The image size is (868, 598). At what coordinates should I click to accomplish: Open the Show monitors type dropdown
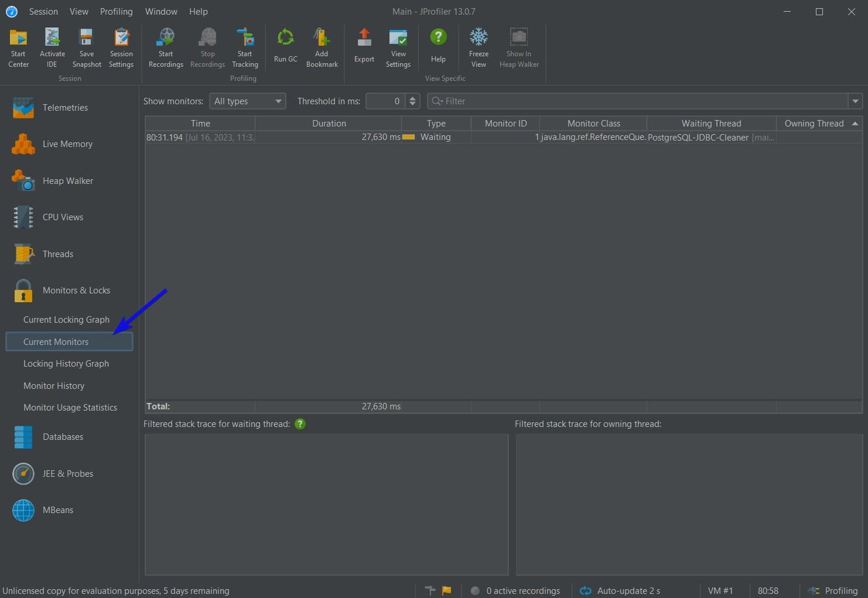coord(247,101)
